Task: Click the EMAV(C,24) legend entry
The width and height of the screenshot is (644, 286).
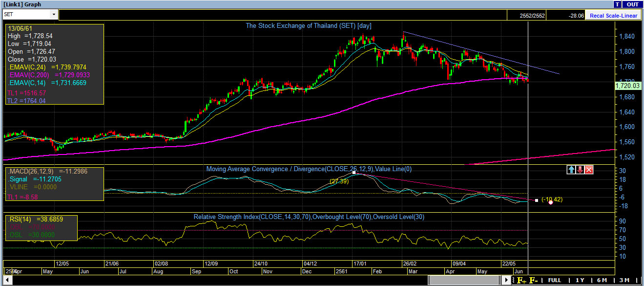Action: tap(47, 67)
